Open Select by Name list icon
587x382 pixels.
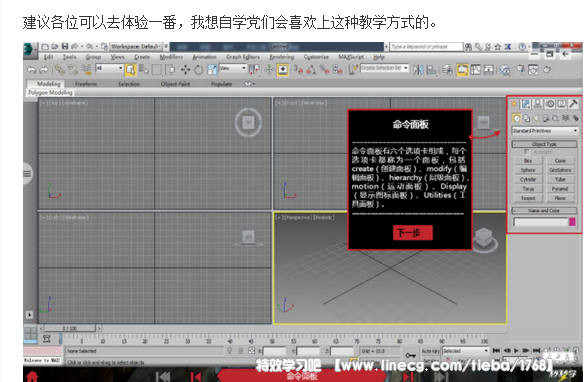[144, 70]
